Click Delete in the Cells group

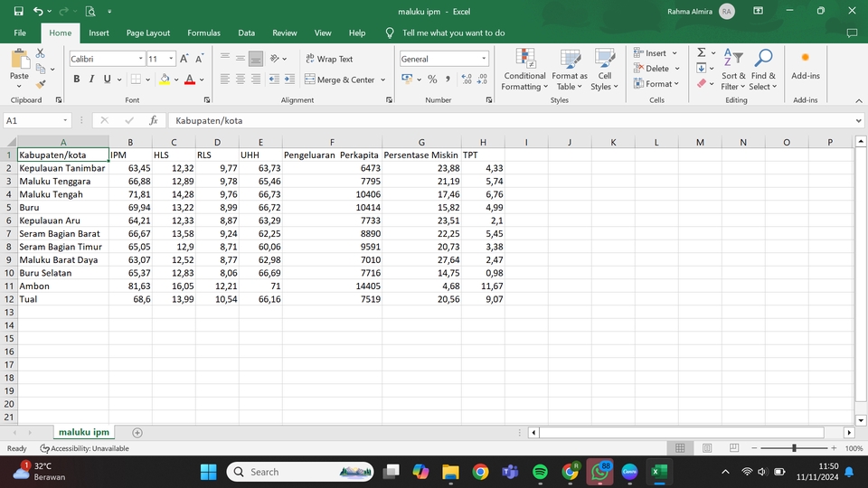(656, 69)
